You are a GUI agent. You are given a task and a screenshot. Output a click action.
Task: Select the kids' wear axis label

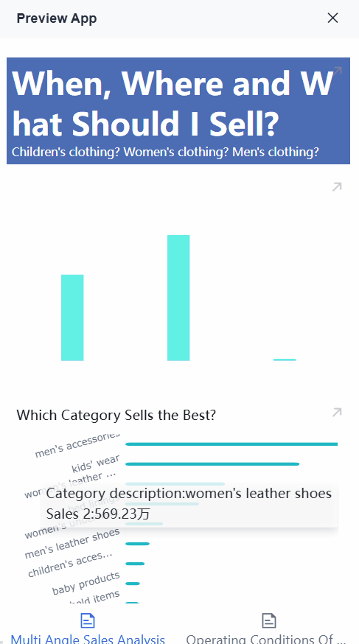[x=96, y=464]
